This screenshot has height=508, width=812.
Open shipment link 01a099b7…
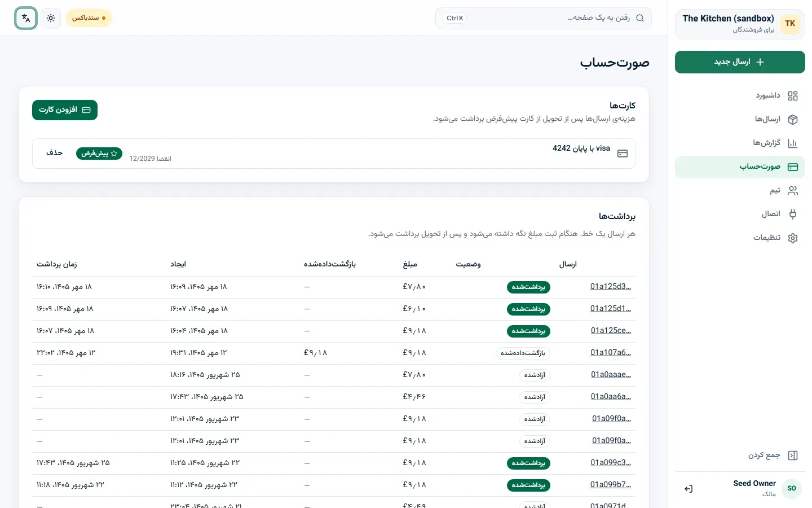click(611, 485)
